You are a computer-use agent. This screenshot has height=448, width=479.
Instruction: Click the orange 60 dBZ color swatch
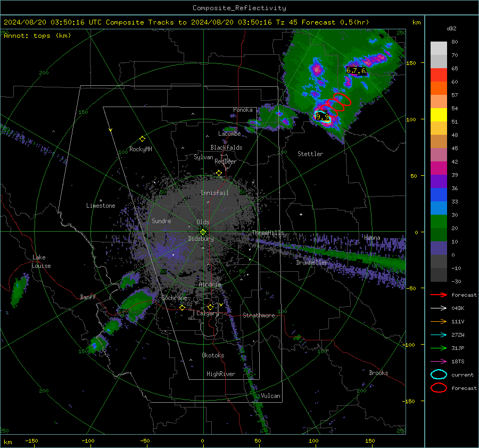[x=439, y=88]
